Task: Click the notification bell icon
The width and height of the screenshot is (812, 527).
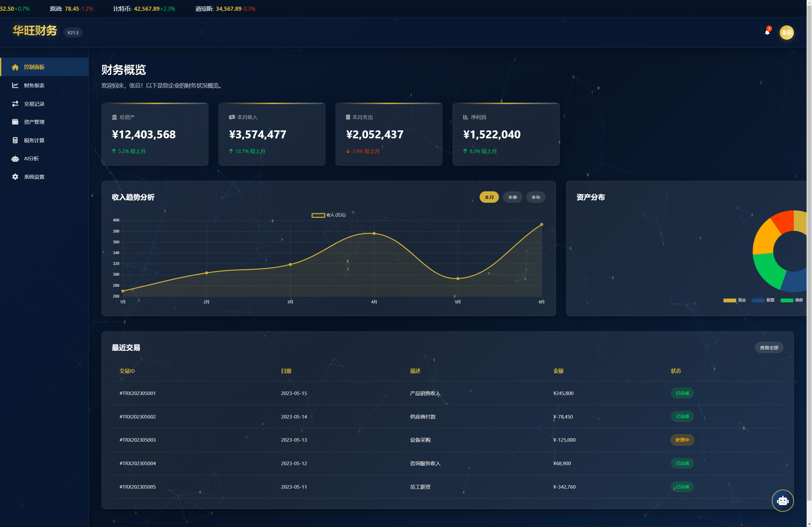Action: click(x=767, y=32)
